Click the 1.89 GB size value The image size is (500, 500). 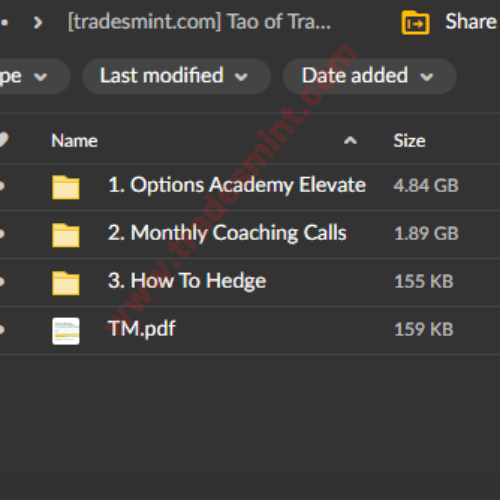tap(426, 234)
